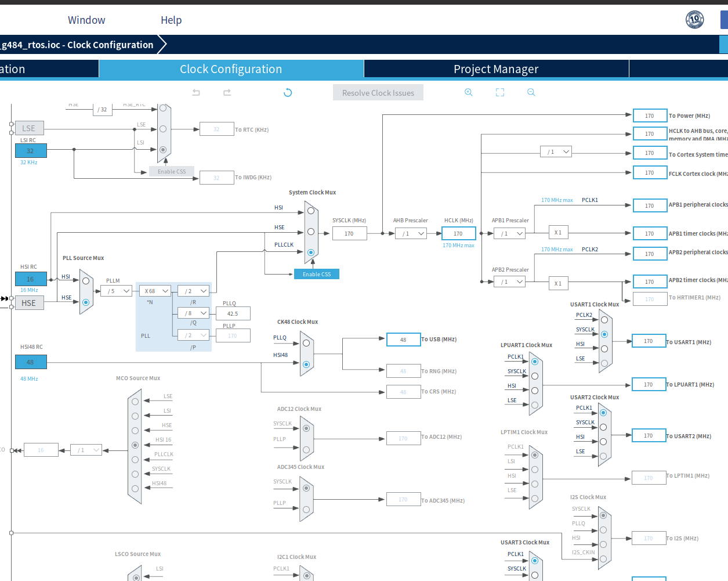Click the LSI RC 32 value box

31,151
